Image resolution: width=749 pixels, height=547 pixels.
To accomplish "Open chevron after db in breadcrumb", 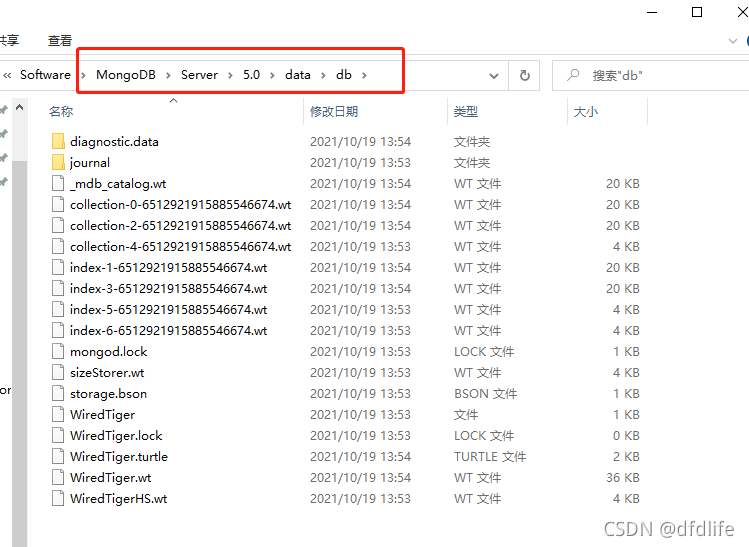I will [364, 75].
